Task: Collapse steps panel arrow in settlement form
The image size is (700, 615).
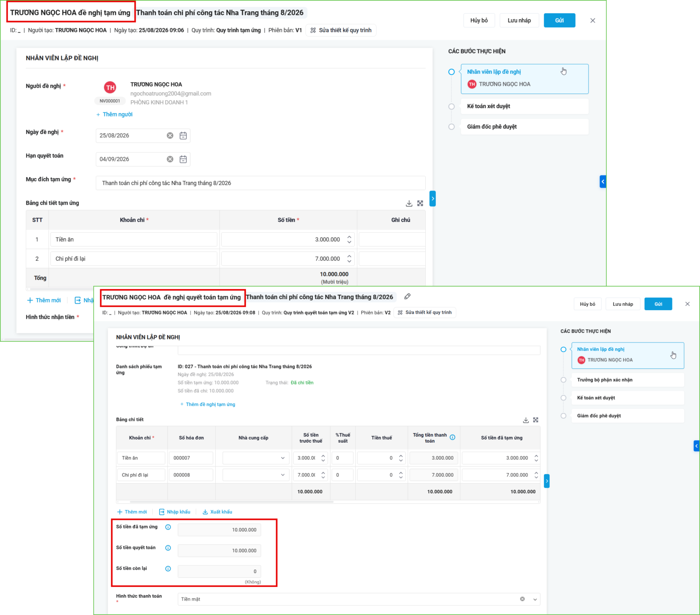Action: coord(696,446)
